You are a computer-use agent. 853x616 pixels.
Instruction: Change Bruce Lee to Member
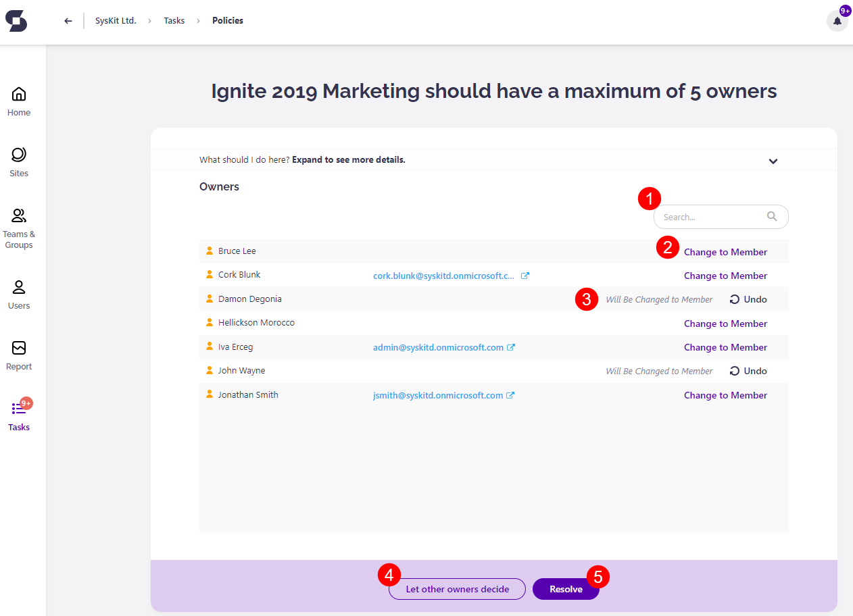click(x=725, y=252)
